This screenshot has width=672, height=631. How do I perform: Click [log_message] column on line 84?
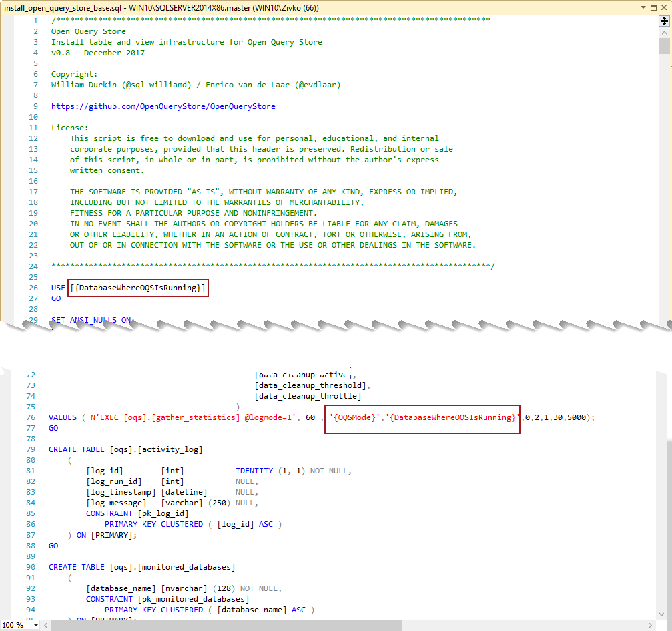[x=116, y=503]
